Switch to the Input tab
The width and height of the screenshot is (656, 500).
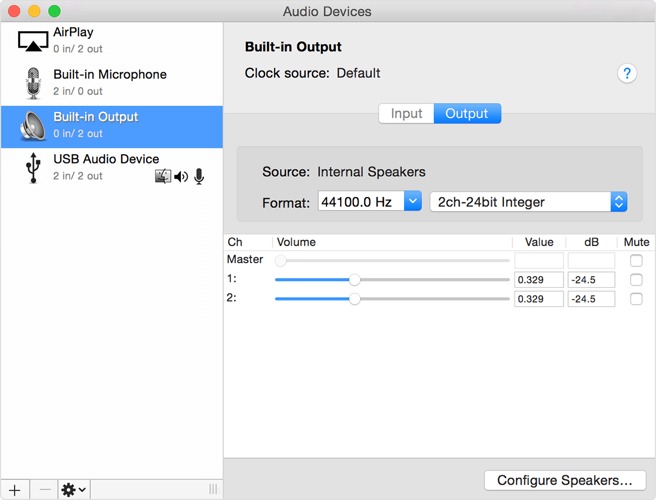click(406, 114)
